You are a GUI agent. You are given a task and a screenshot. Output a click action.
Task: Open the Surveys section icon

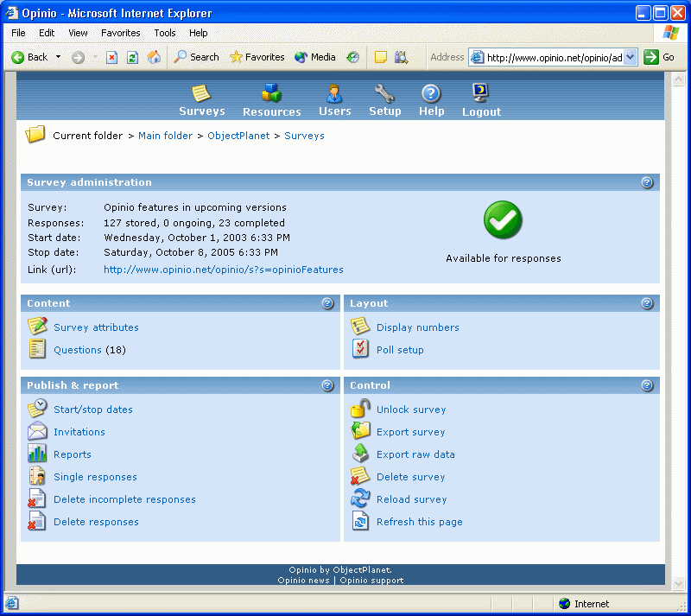click(201, 93)
